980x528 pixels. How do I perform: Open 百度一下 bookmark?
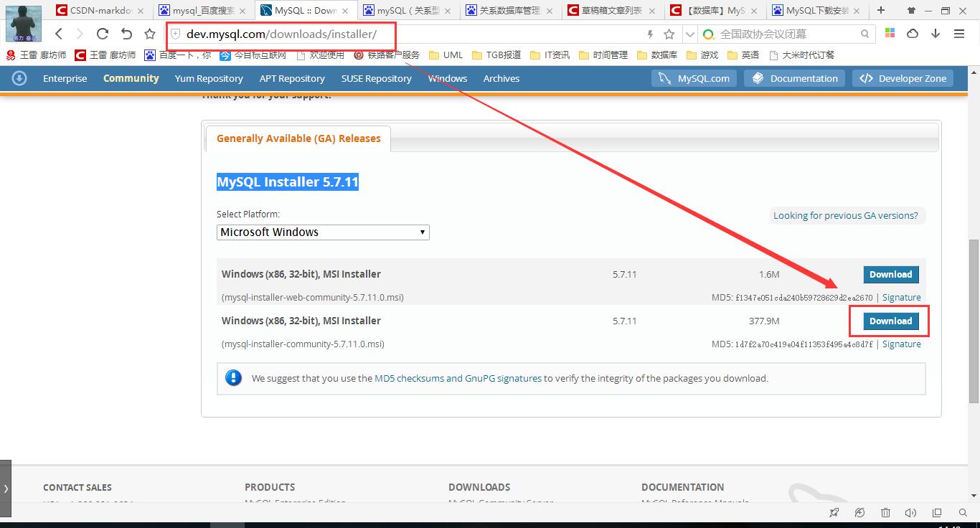(x=178, y=55)
